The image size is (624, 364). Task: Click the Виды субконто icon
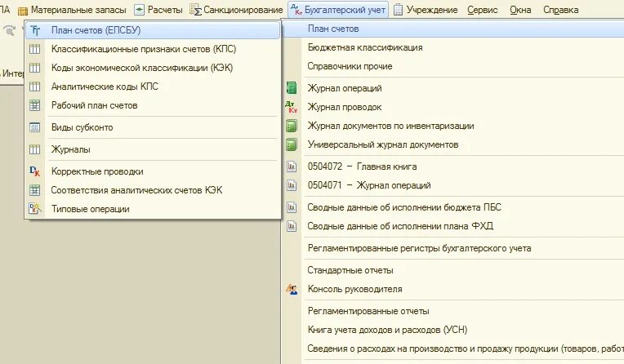click(x=35, y=127)
